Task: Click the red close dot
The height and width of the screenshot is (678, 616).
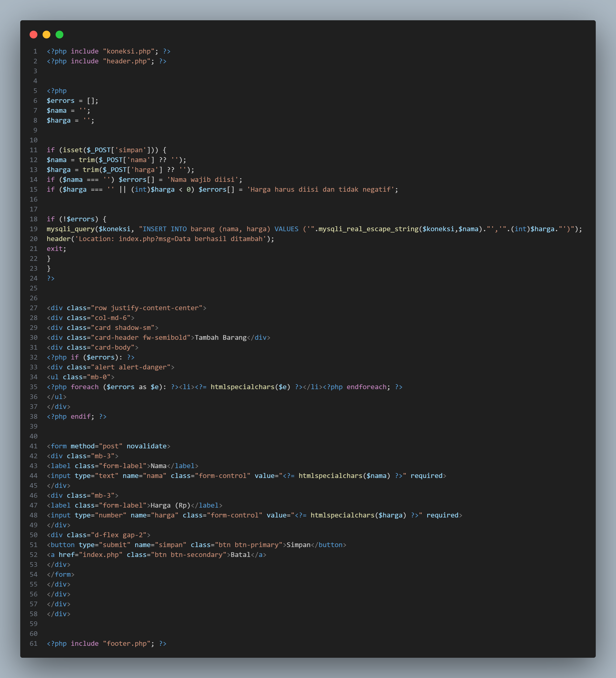Action: 33,35
